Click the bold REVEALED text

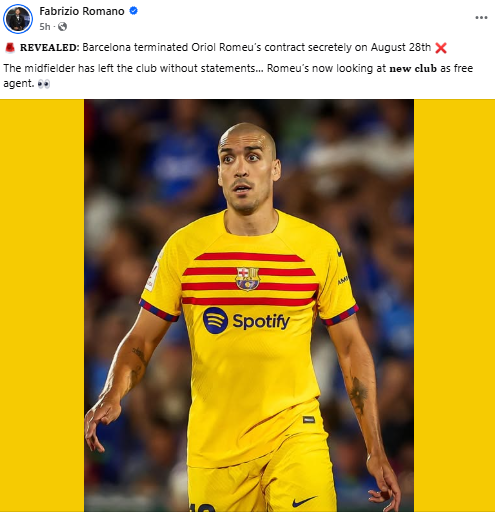tap(49, 48)
